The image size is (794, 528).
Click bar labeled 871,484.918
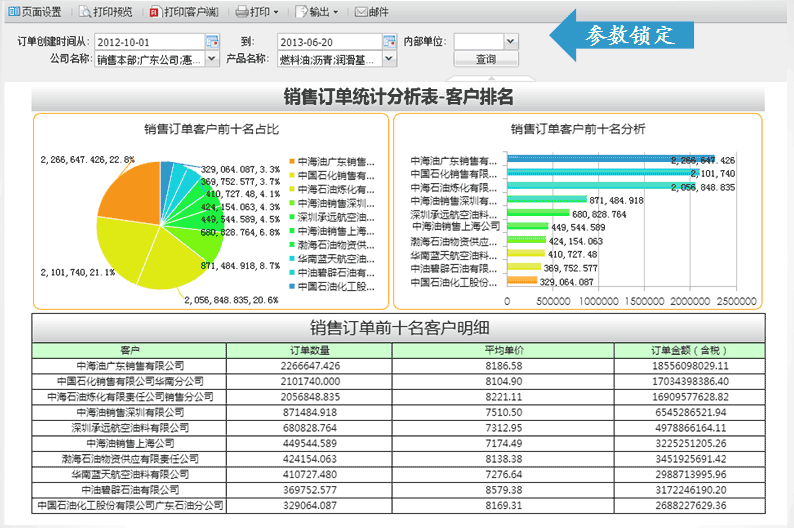547,199
